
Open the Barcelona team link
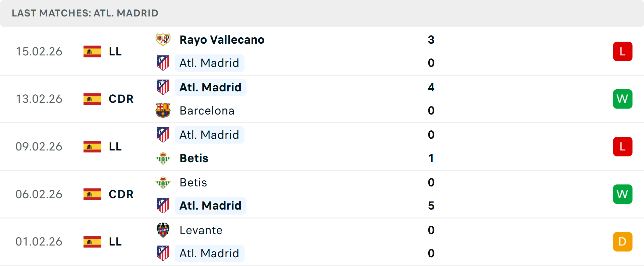coord(207,110)
